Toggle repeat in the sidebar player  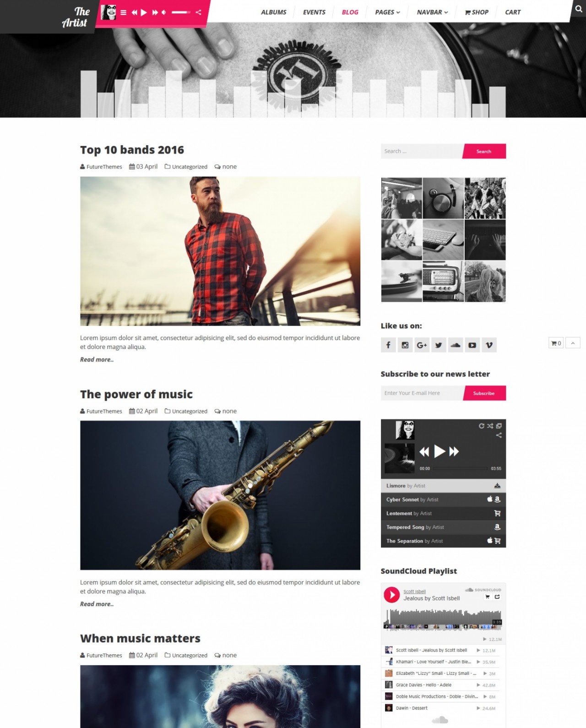[482, 426]
